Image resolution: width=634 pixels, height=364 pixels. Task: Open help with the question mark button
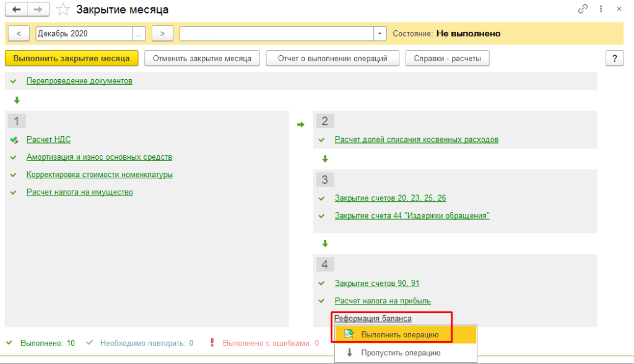coord(614,58)
